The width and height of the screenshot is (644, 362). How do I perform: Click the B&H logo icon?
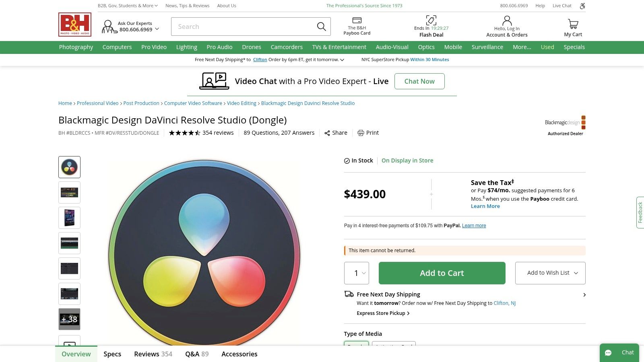pyautogui.click(x=75, y=25)
